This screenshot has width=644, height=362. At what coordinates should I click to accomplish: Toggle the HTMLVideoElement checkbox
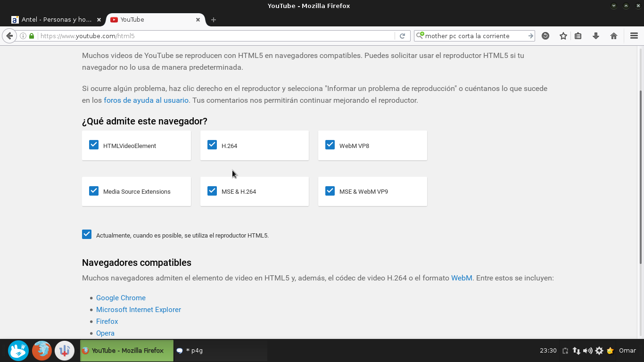(x=94, y=145)
